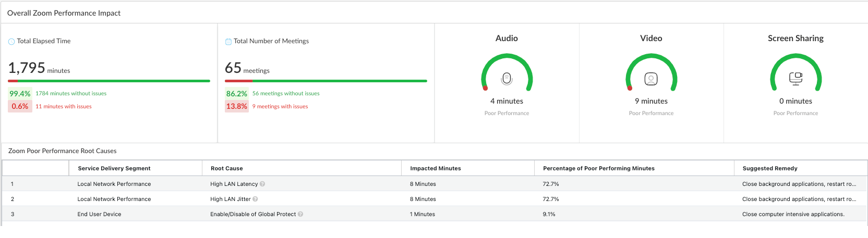Click help icon next to High LAN Jitter
Image resolution: width=868 pixels, height=238 pixels.
(x=255, y=199)
